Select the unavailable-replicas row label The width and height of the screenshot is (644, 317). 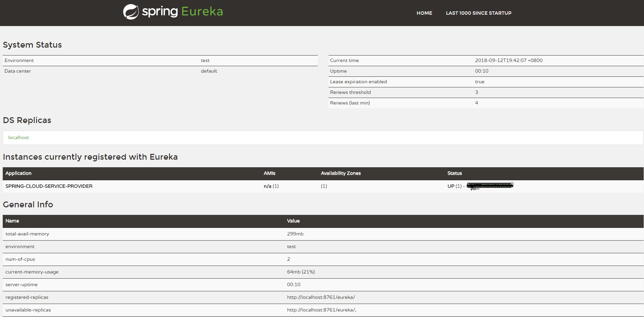(x=28, y=310)
